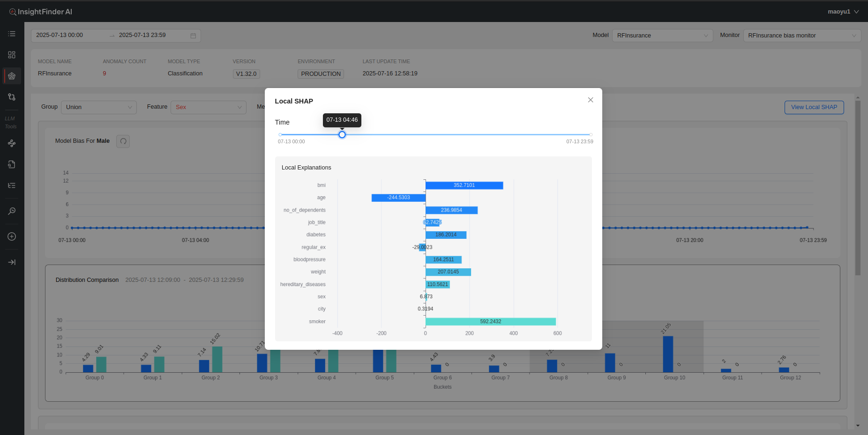Open the dashboard grid icon in sidebar

coord(12,55)
